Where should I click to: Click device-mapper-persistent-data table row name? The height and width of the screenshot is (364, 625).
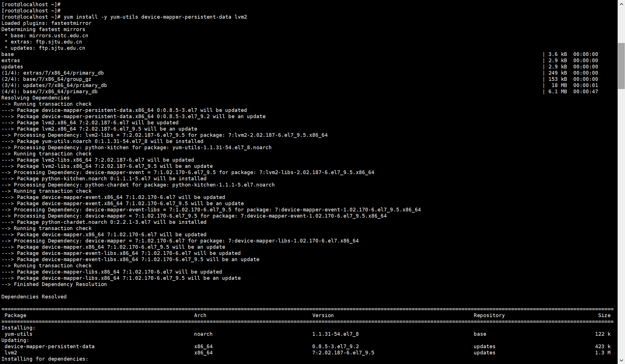(x=49, y=346)
